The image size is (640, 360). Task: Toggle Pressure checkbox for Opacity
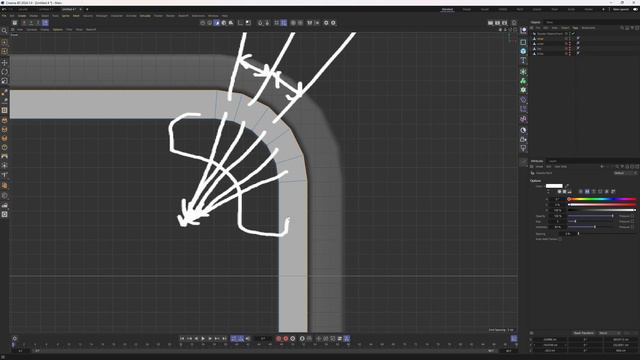[x=633, y=216]
